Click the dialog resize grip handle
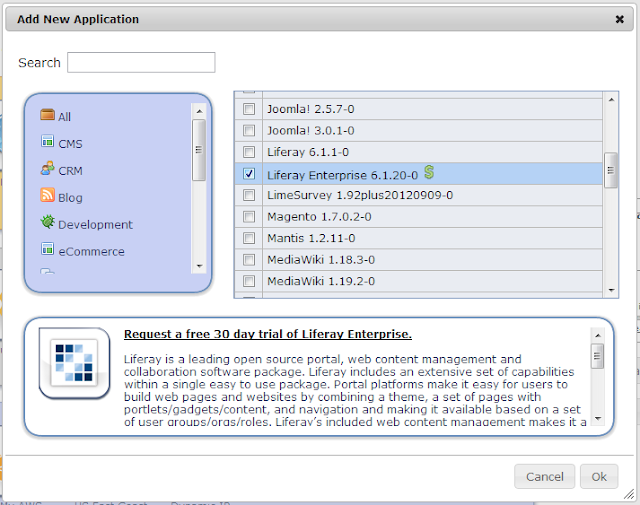Image resolution: width=640 pixels, height=505 pixels. (x=629, y=494)
